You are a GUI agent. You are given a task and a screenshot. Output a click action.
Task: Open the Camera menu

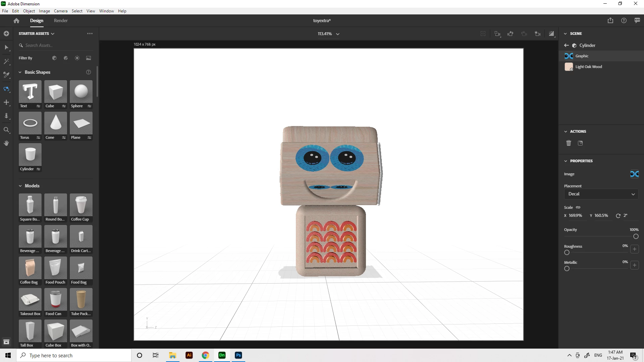[x=60, y=11]
